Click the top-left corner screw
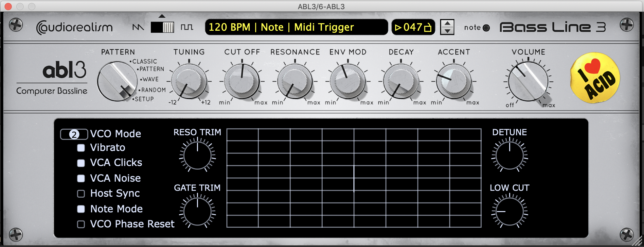Image resolution: width=644 pixels, height=247 pixels. 15,25
